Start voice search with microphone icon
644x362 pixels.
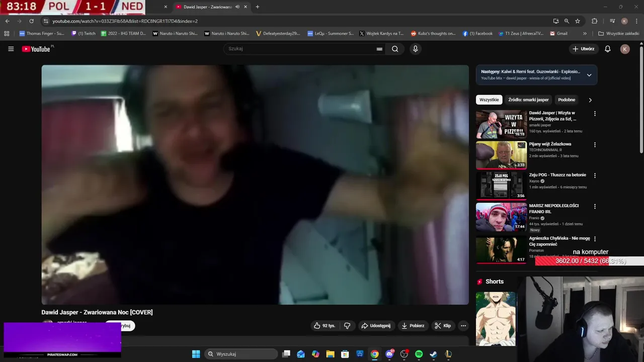coord(415,49)
